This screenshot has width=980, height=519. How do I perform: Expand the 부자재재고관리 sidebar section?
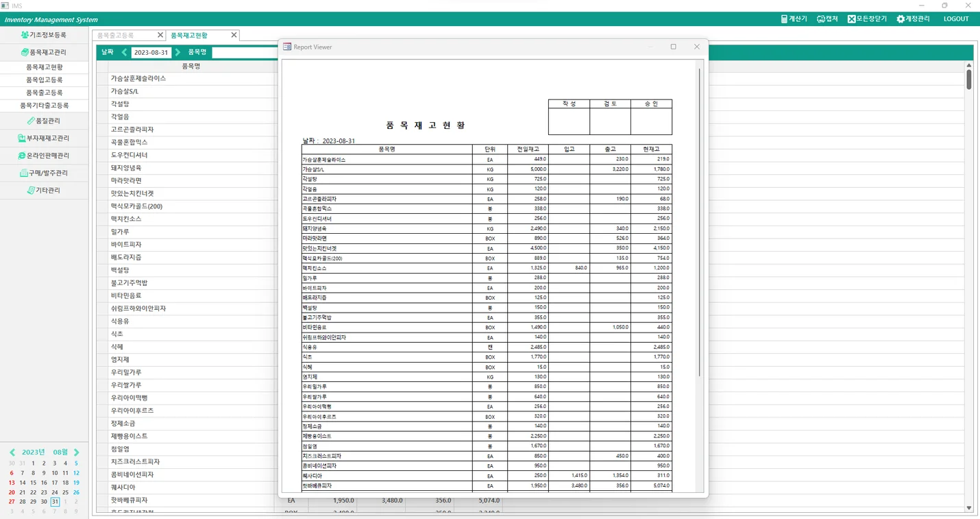coord(44,138)
